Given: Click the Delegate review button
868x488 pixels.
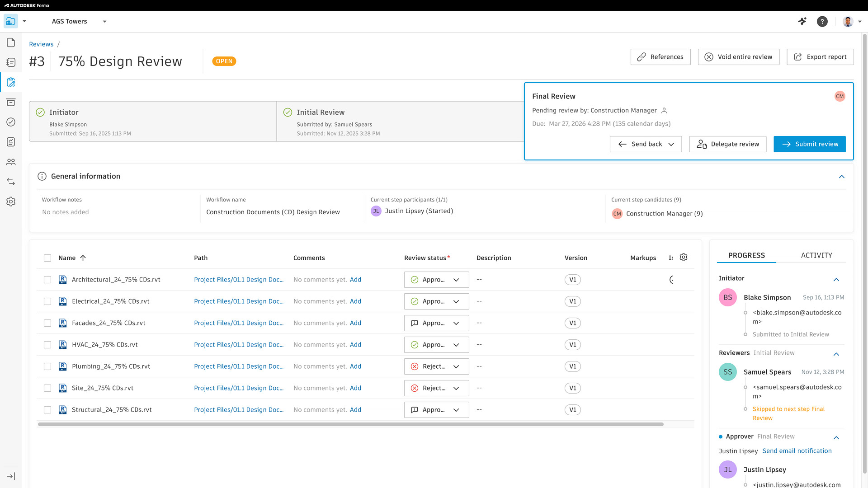Looking at the screenshot, I should [x=727, y=144].
